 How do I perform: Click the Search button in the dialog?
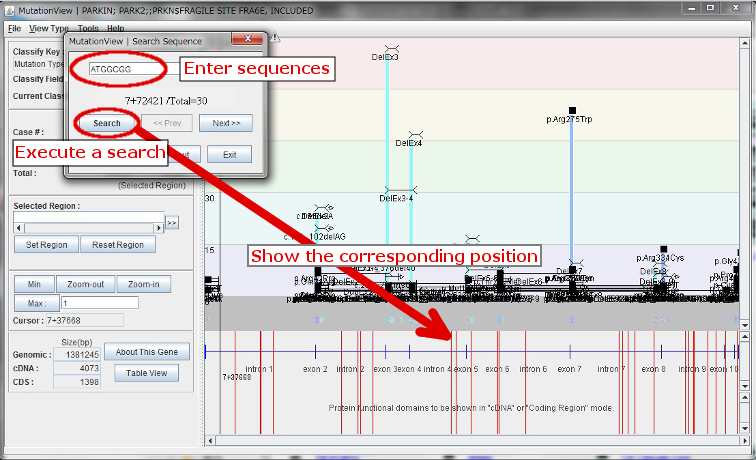point(106,123)
